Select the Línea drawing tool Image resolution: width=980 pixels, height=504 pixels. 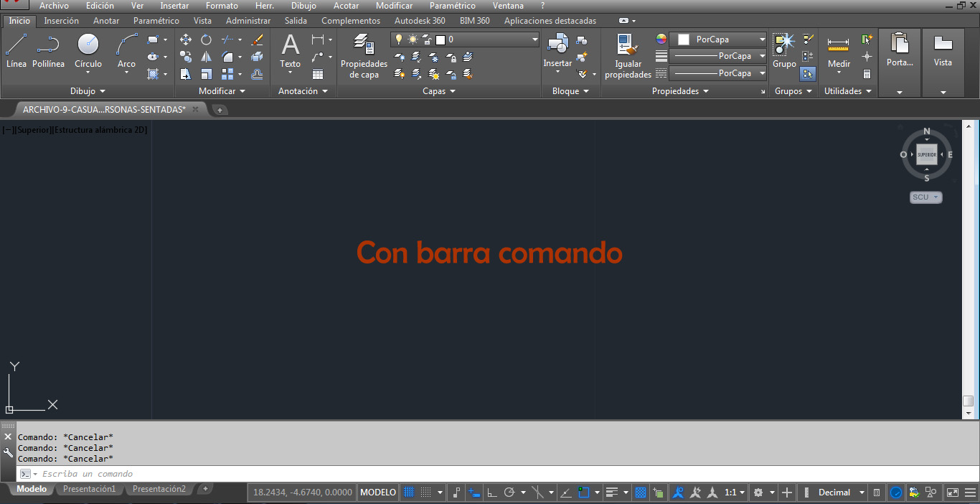coord(15,50)
